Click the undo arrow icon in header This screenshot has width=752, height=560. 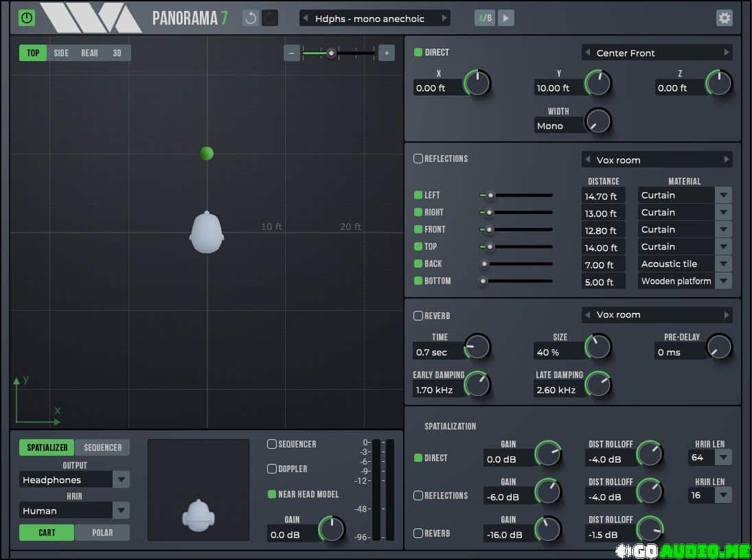(x=251, y=19)
